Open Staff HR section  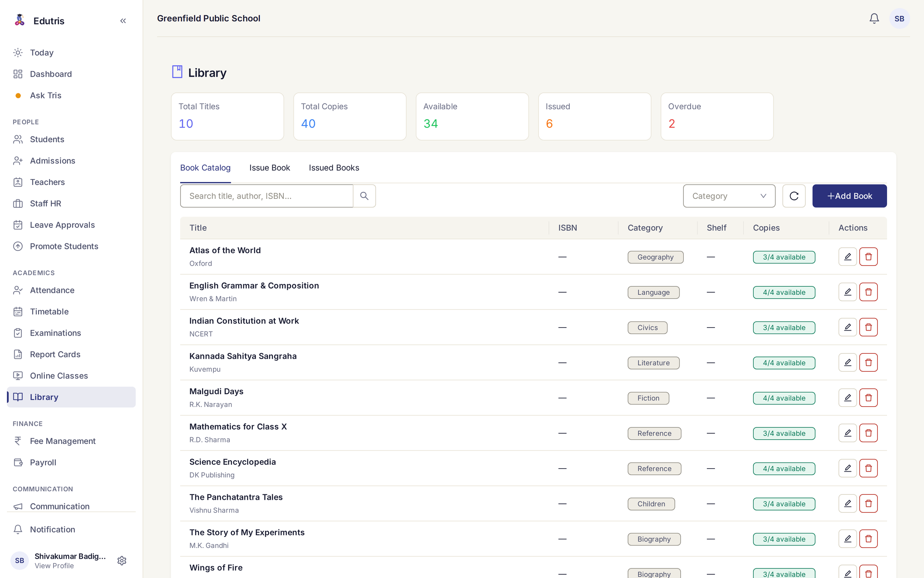point(71,203)
